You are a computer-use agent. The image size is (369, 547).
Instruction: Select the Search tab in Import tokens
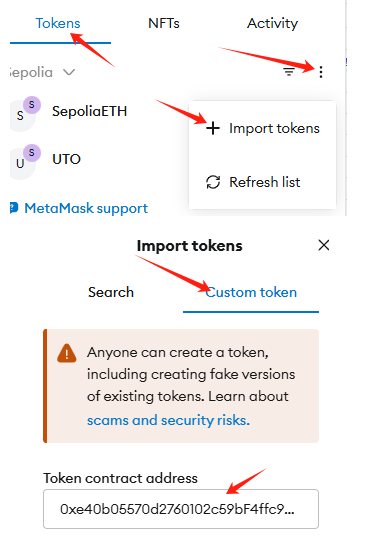[111, 292]
